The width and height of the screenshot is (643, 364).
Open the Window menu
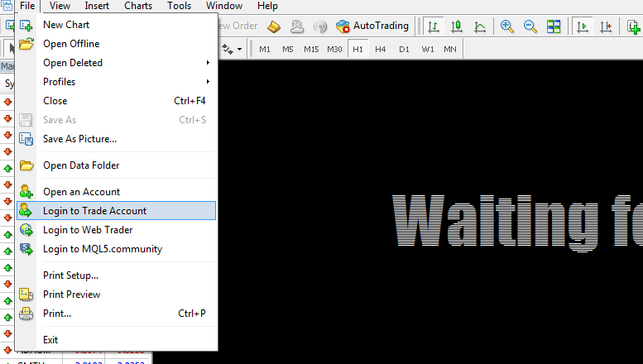[224, 6]
